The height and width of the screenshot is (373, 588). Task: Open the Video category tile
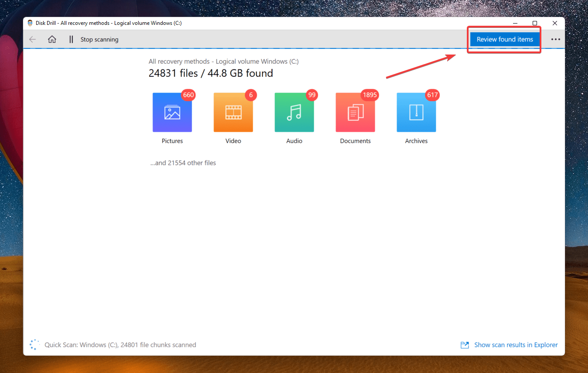233,112
